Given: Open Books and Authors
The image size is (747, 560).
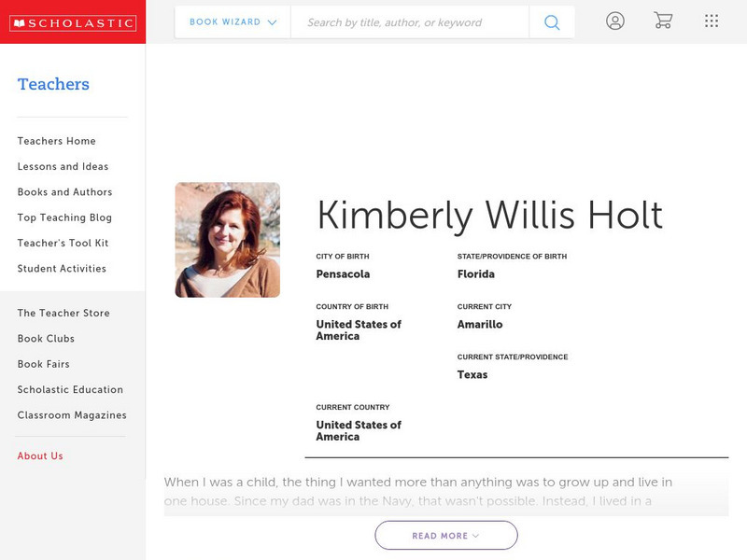Looking at the screenshot, I should (64, 192).
